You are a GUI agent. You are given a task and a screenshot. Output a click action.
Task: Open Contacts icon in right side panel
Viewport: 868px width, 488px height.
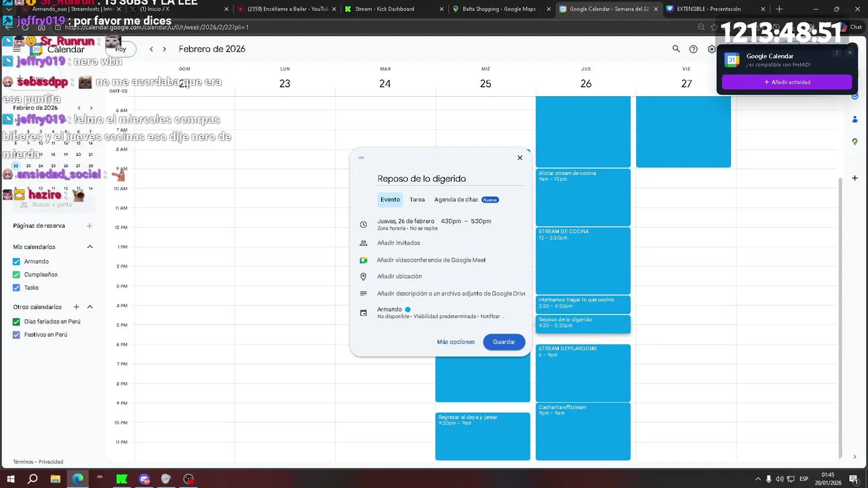pyautogui.click(x=855, y=119)
